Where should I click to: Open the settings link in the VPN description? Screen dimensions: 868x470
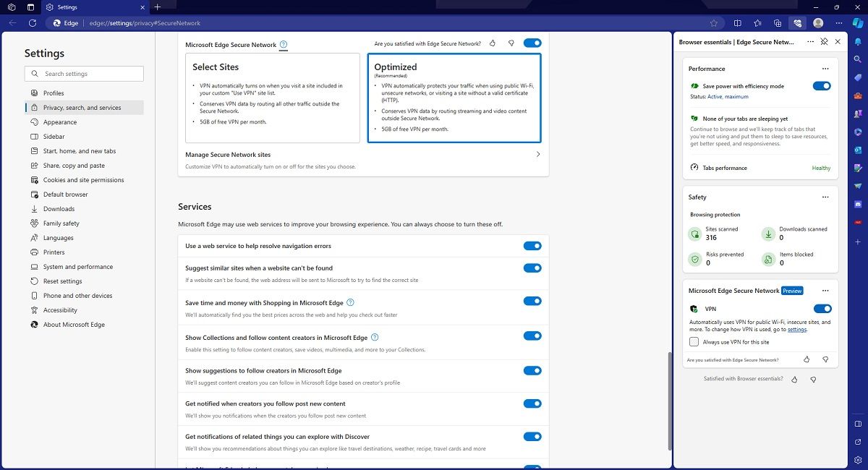click(796, 330)
